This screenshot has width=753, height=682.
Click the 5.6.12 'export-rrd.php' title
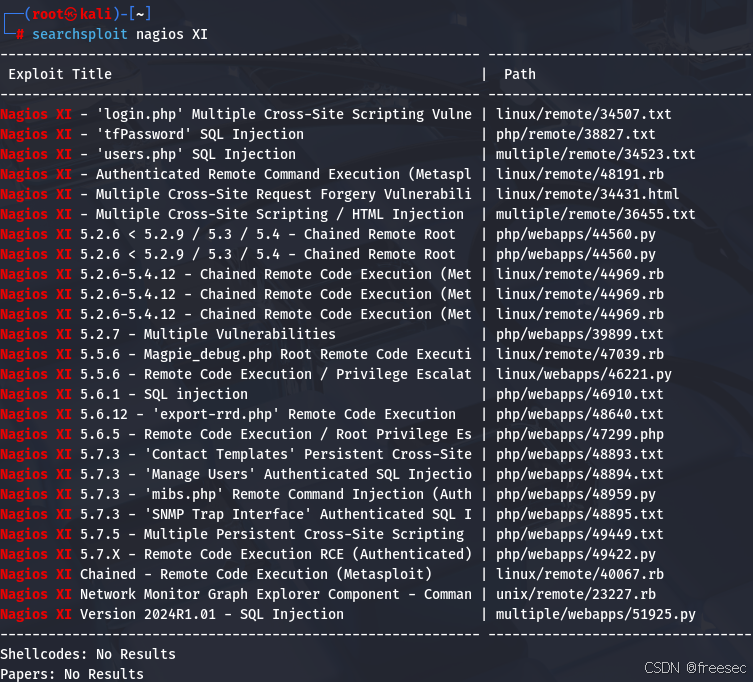point(228,414)
